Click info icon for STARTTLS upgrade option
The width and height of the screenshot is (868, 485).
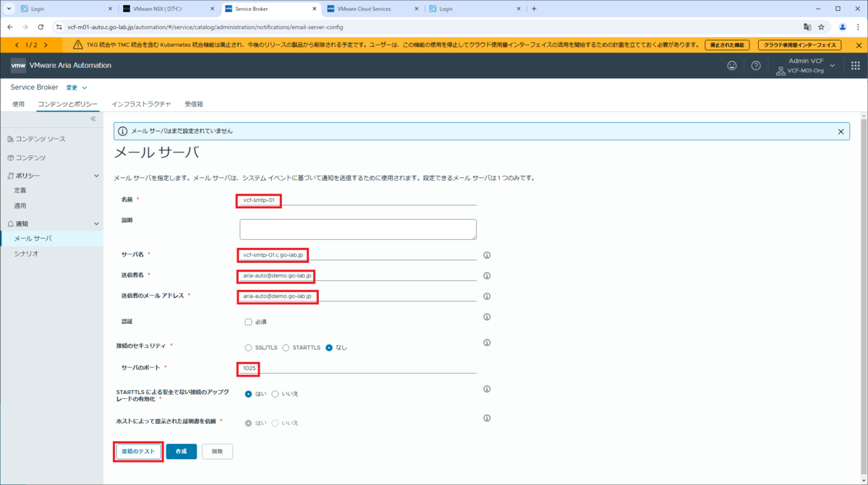click(x=487, y=389)
